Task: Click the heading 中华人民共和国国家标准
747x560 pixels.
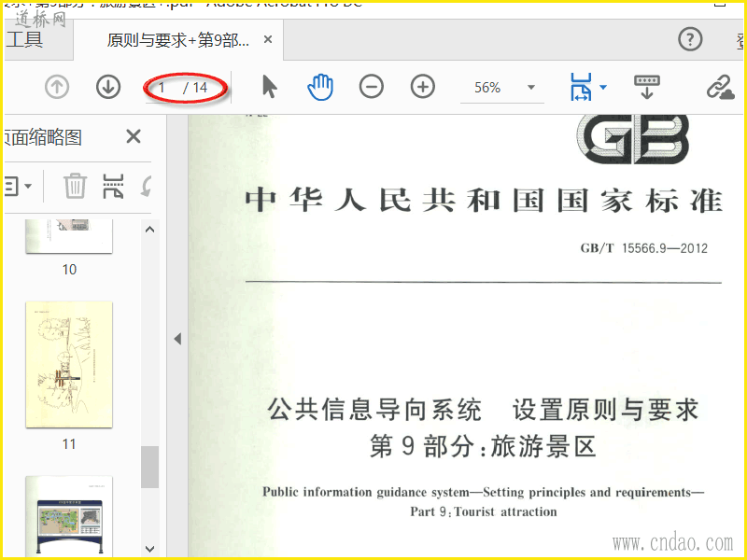Action: pyautogui.click(x=484, y=200)
